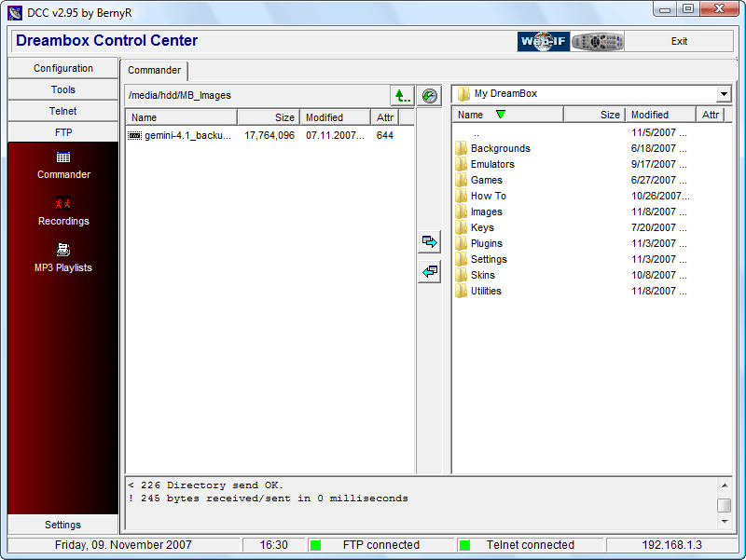Open the Telnet section
Screen dimensions: 746x560
tap(63, 111)
